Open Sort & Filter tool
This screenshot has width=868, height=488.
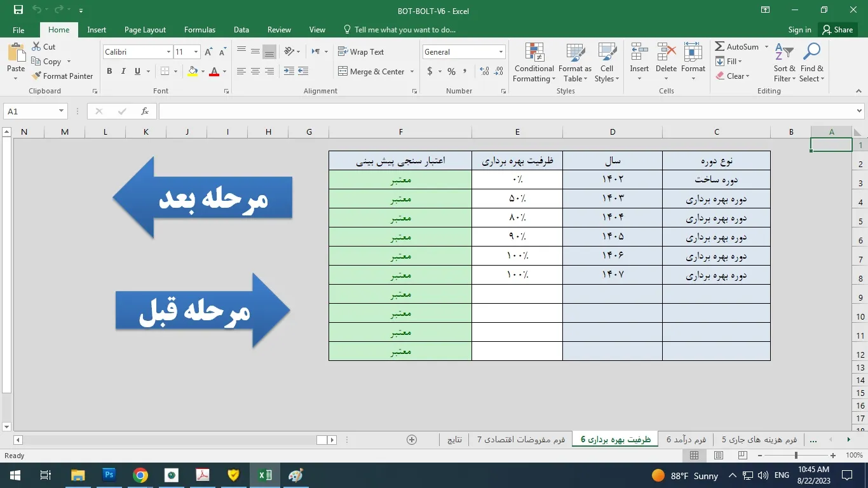784,64
